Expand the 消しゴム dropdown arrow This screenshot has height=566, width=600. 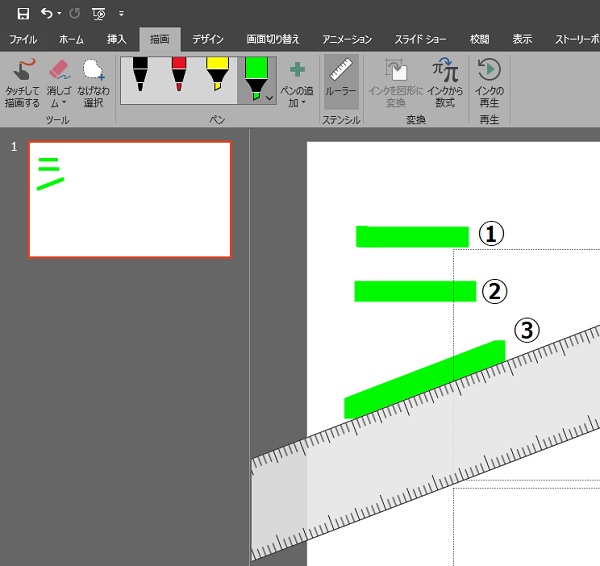coord(64,103)
